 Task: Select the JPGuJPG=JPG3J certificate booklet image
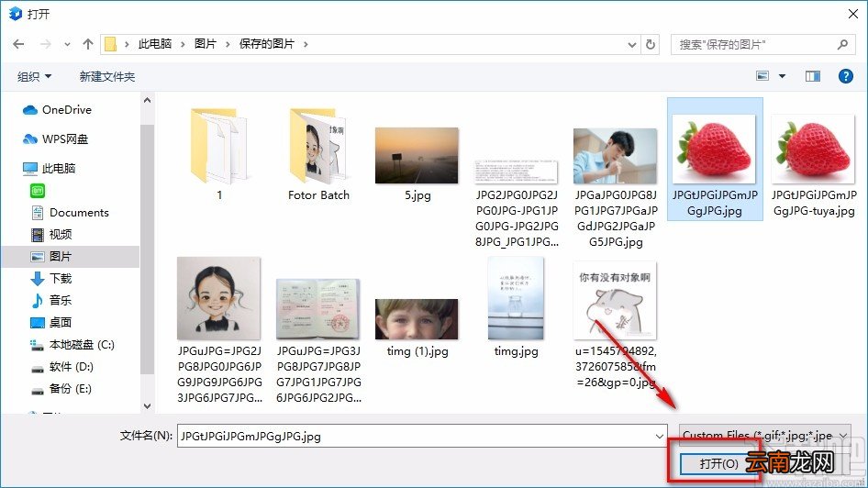(x=318, y=341)
